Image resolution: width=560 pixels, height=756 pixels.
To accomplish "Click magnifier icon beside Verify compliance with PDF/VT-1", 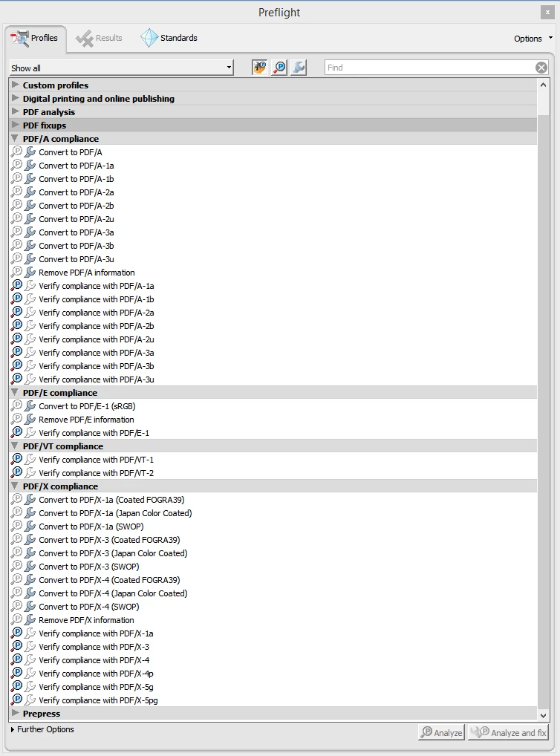I will click(17, 460).
